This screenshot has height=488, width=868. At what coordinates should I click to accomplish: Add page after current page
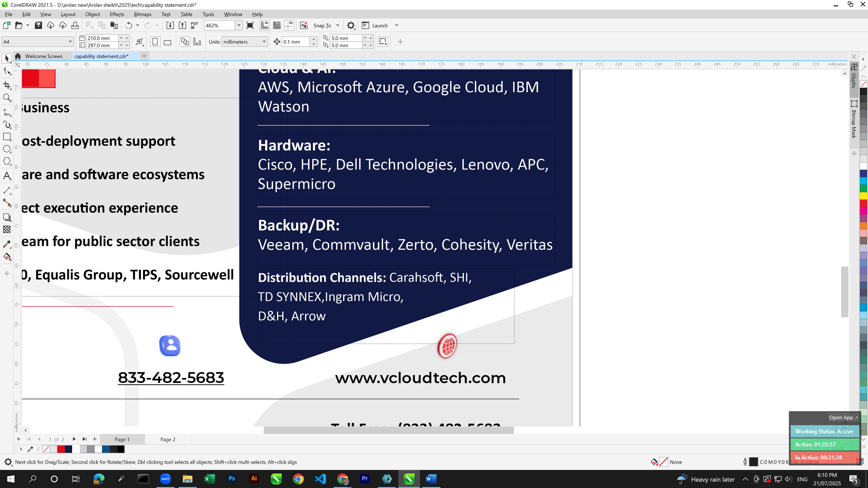coord(95,439)
